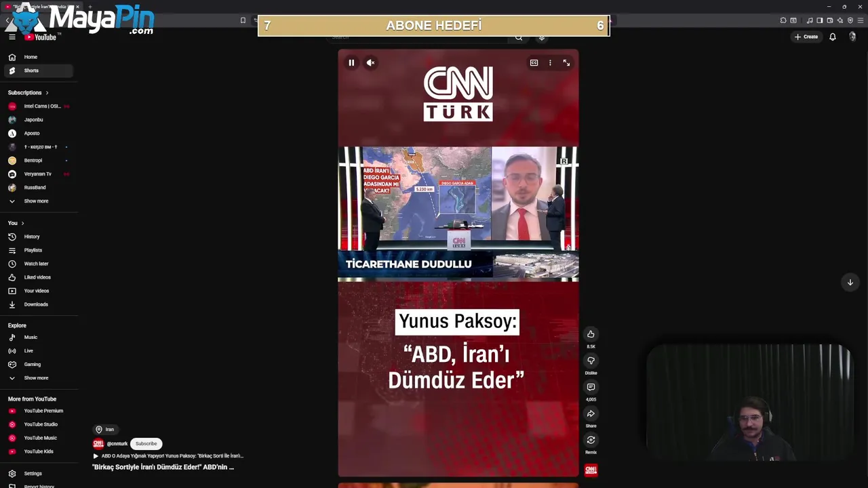The height and width of the screenshot is (488, 868).
Task: Start voice search with the microphone
Action: click(x=541, y=37)
